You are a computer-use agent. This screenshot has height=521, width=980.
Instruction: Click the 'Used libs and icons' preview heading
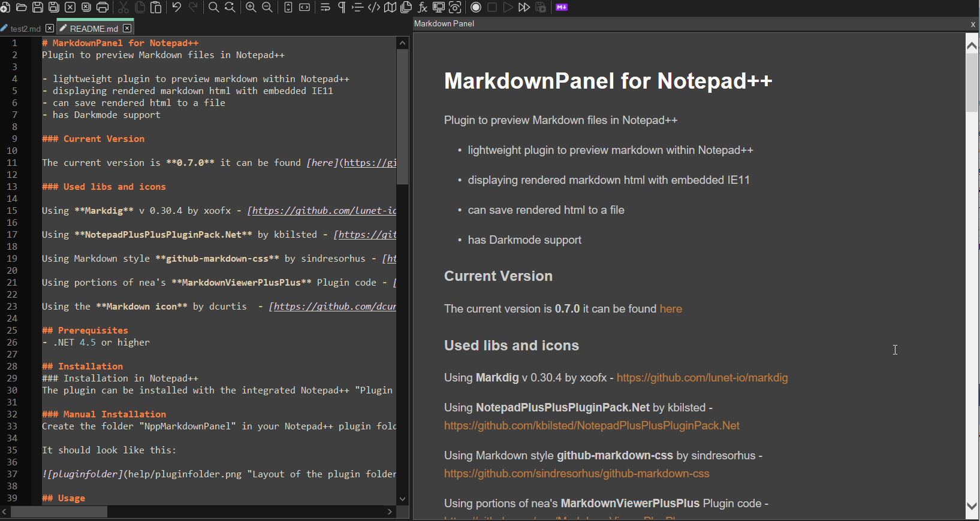coord(511,346)
